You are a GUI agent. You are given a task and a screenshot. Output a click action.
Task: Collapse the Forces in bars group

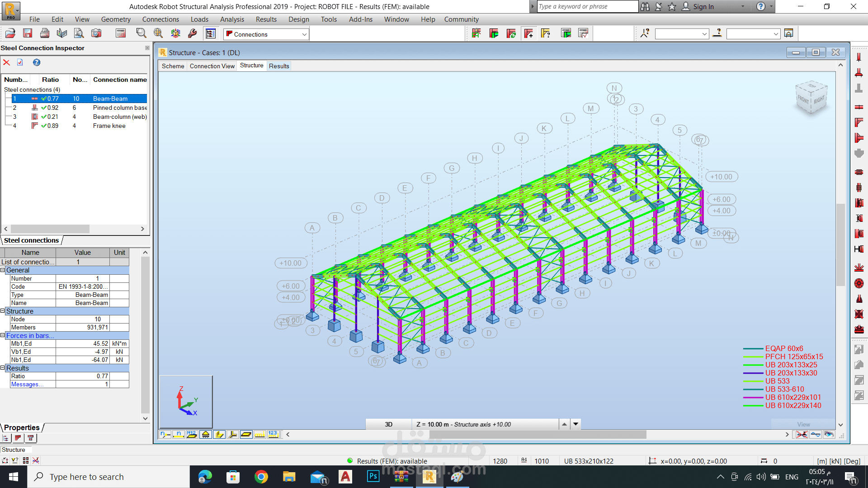point(3,336)
